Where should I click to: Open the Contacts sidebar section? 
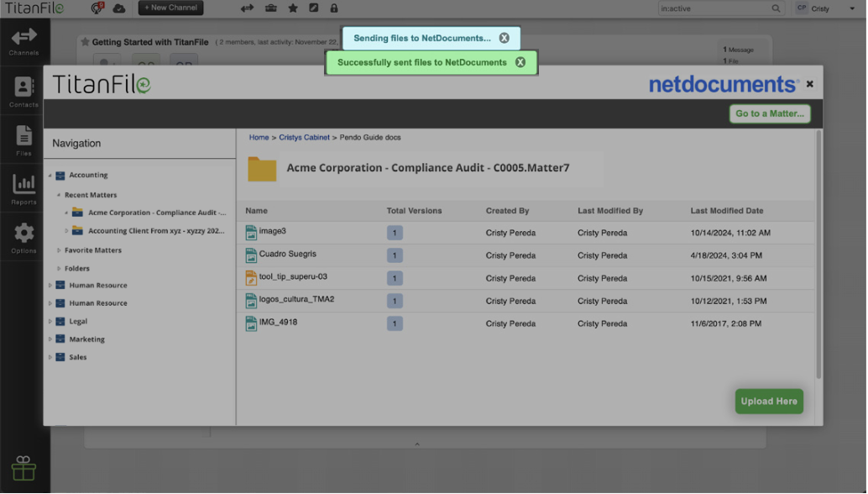click(24, 92)
